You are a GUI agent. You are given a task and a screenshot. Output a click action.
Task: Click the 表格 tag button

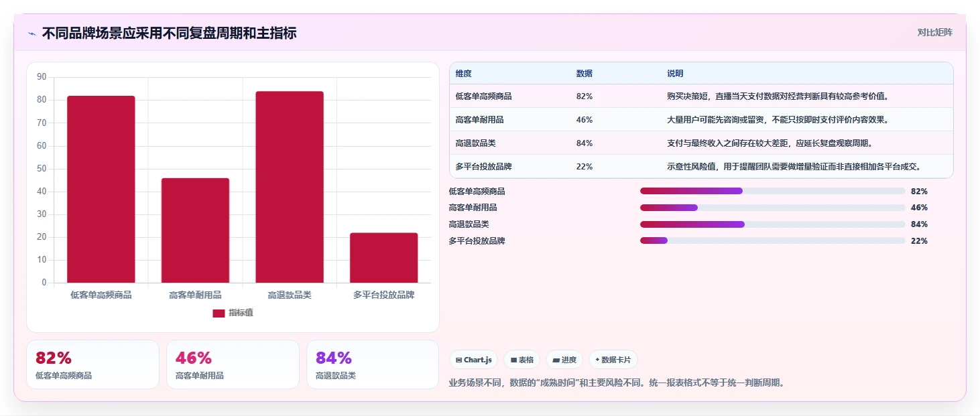[522, 360]
